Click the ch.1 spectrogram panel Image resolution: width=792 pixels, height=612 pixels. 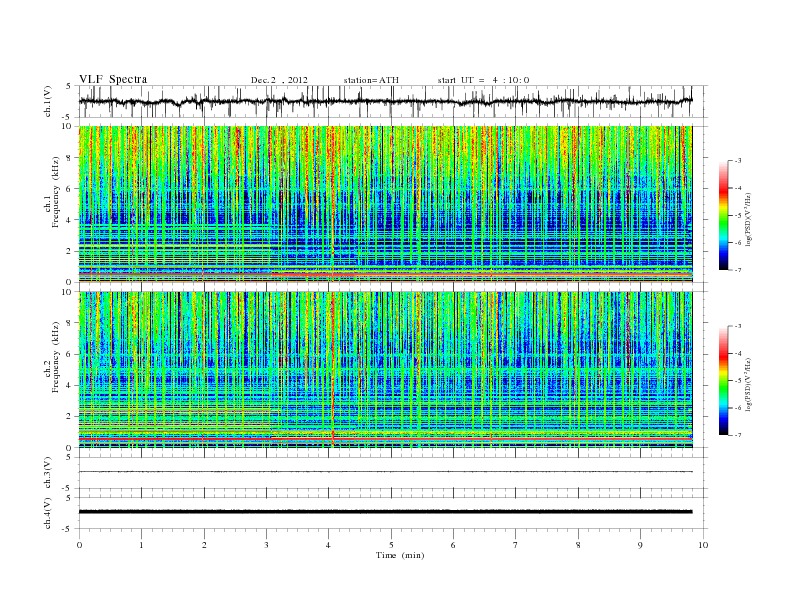coord(386,204)
